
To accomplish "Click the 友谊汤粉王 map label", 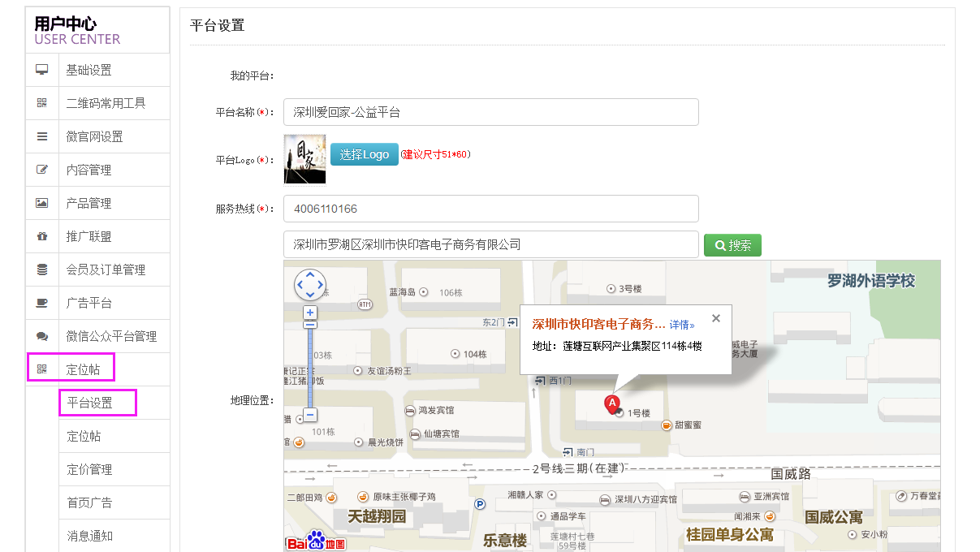I will [x=390, y=371].
